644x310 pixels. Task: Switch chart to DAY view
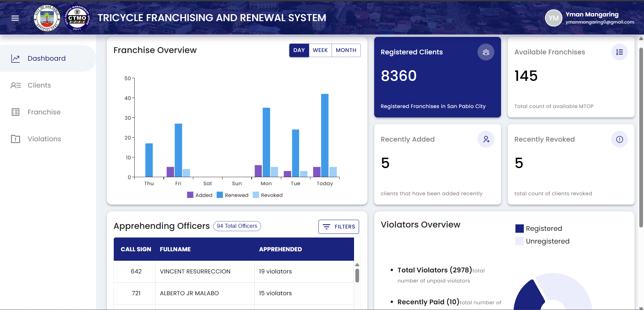coord(299,50)
